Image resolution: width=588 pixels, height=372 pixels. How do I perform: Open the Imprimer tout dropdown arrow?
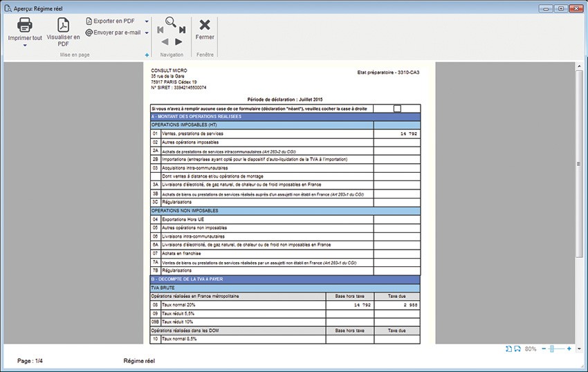click(24, 46)
